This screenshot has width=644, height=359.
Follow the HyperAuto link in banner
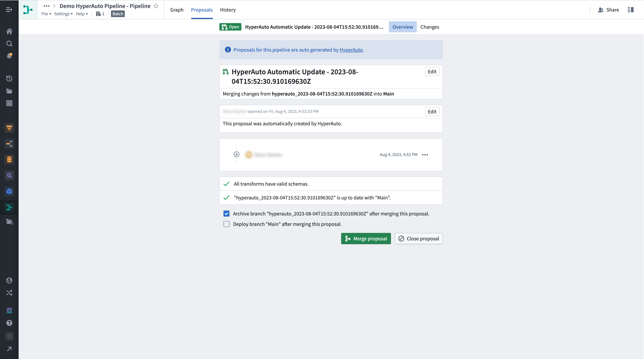(x=351, y=50)
